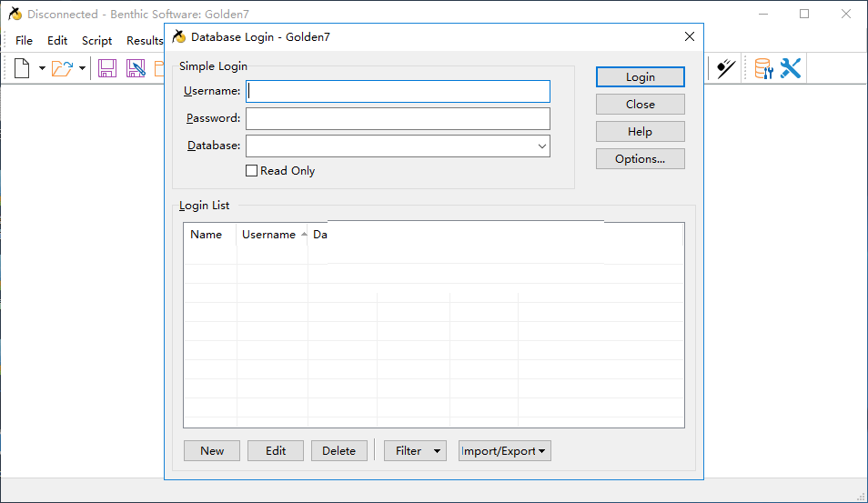Open the File menu

tap(24, 41)
